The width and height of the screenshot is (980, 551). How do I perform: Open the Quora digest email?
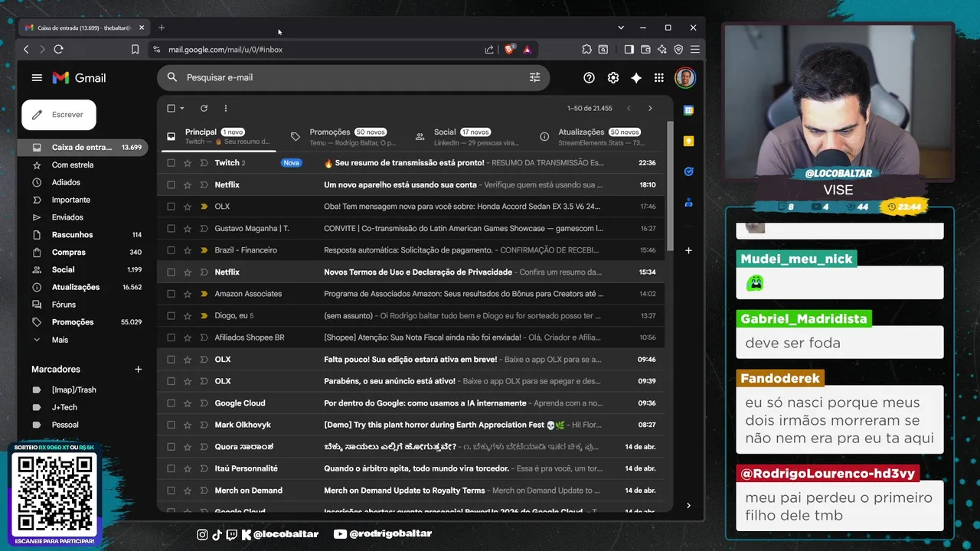(411, 446)
